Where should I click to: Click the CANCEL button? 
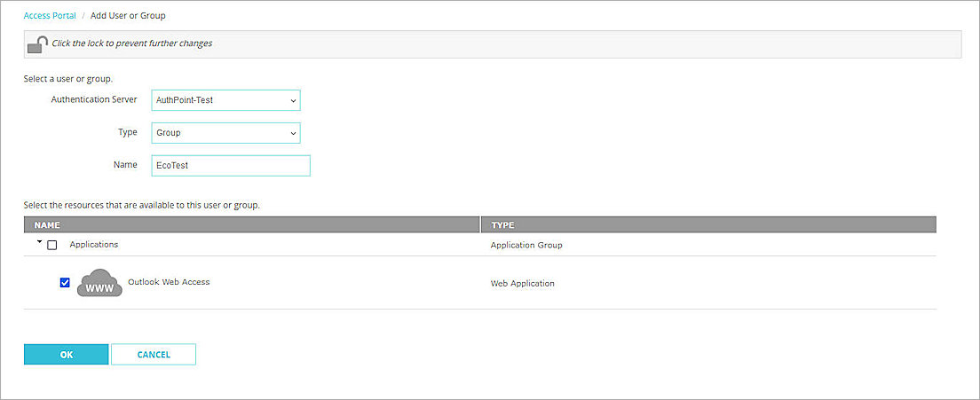(x=154, y=355)
